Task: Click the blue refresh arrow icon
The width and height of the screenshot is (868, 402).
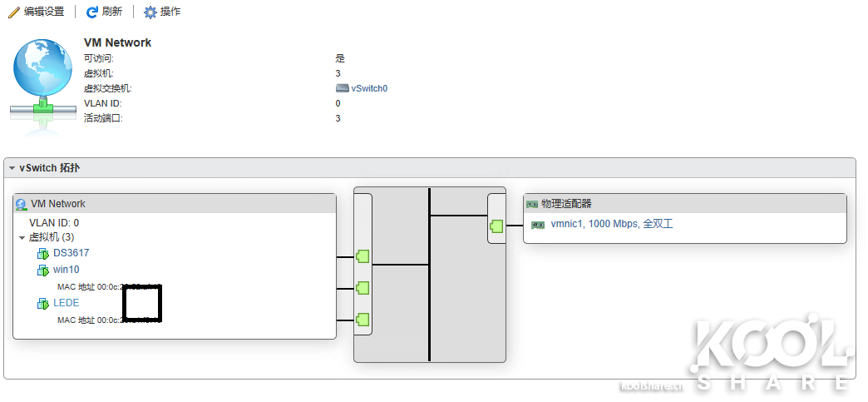Action: pyautogui.click(x=92, y=12)
